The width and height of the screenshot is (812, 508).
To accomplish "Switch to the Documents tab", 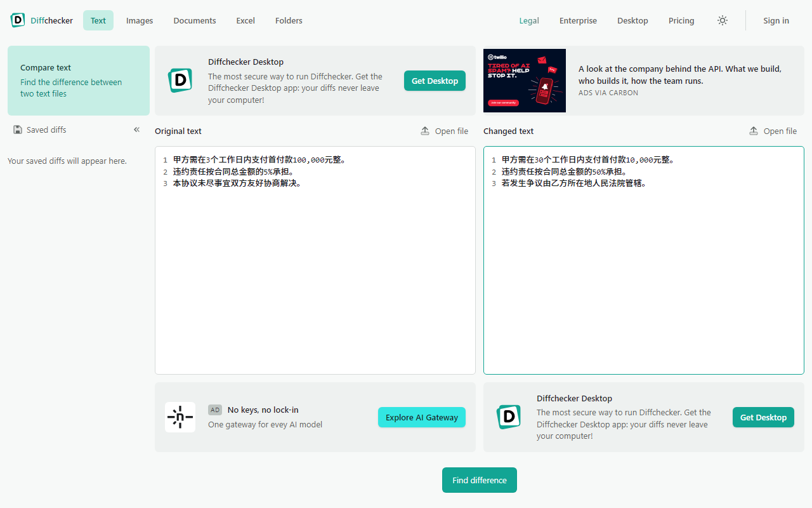I will (195, 20).
